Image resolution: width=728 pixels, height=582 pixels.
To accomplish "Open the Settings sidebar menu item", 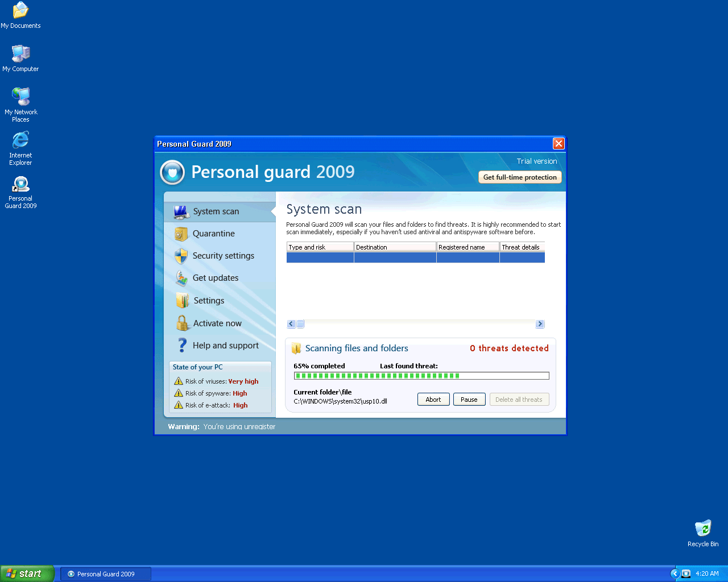I will click(x=209, y=301).
